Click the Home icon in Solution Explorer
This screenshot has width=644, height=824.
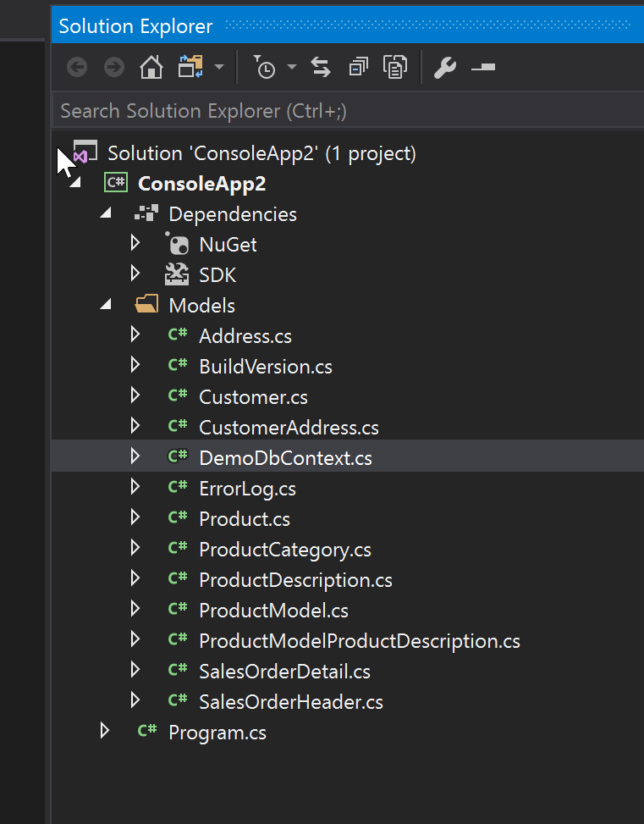pyautogui.click(x=151, y=67)
